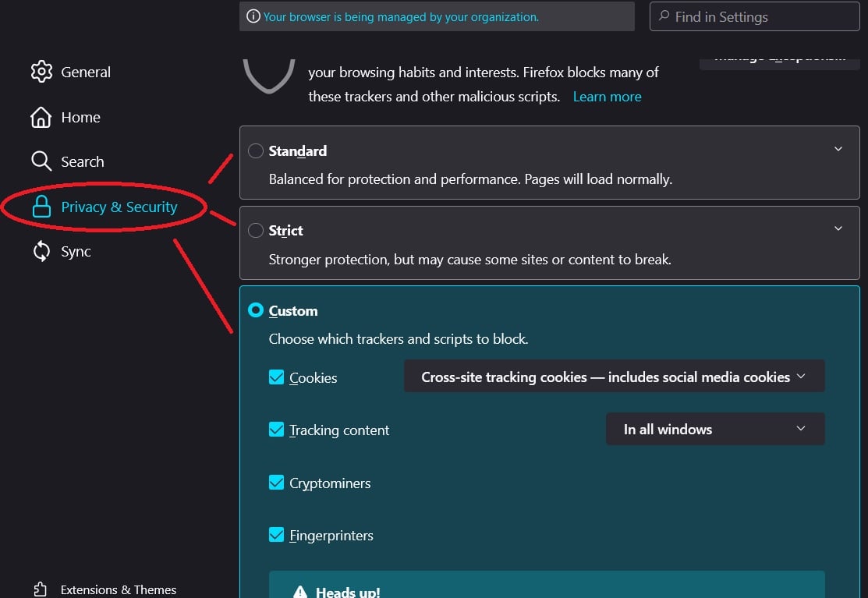Click the Heads up warning triangle icon

coord(300,592)
